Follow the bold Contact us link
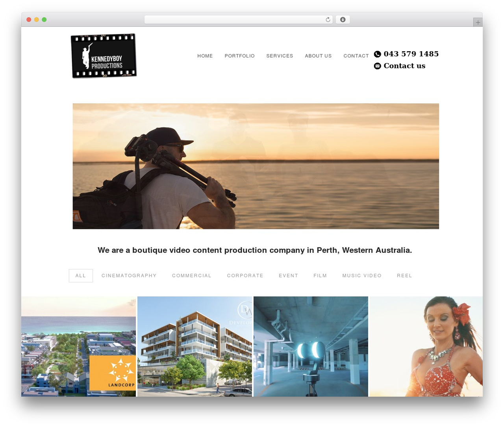Screen dimensions: 504x427 pyautogui.click(x=404, y=66)
